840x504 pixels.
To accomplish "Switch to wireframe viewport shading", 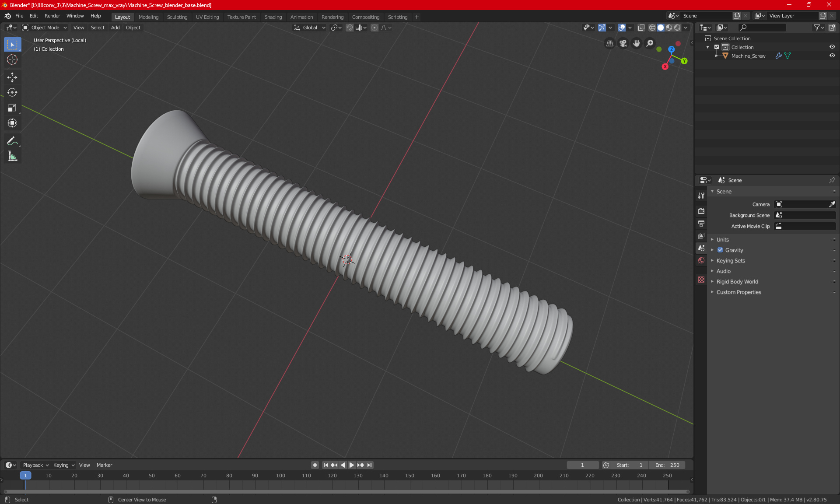I will click(x=652, y=28).
